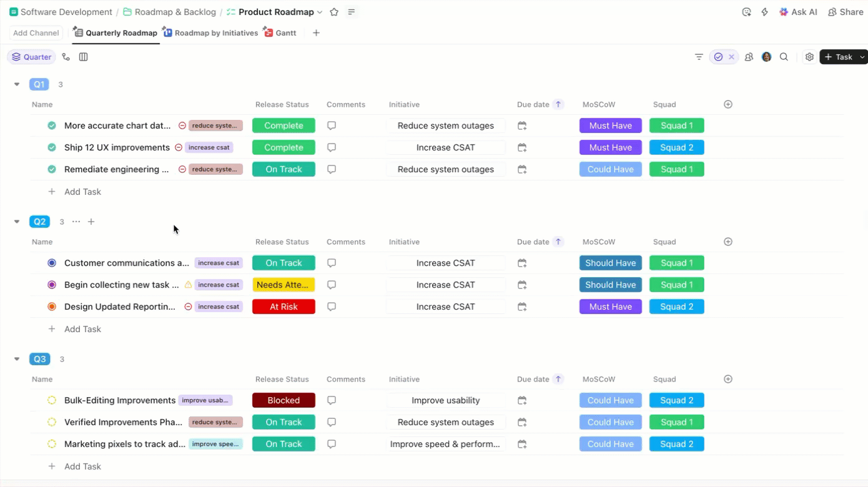Open view settings gear

click(x=809, y=57)
